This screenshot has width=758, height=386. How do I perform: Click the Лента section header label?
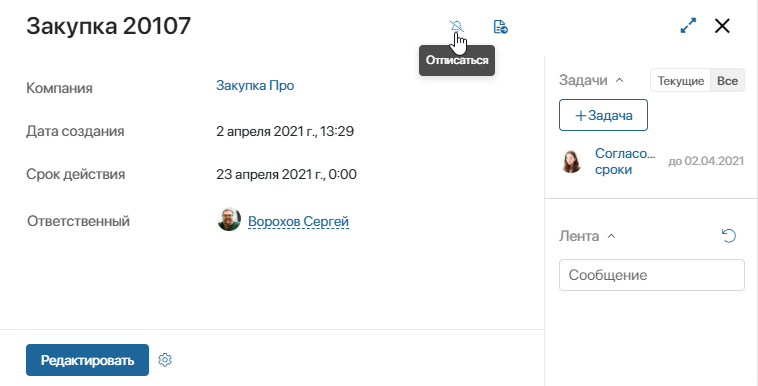pos(579,236)
